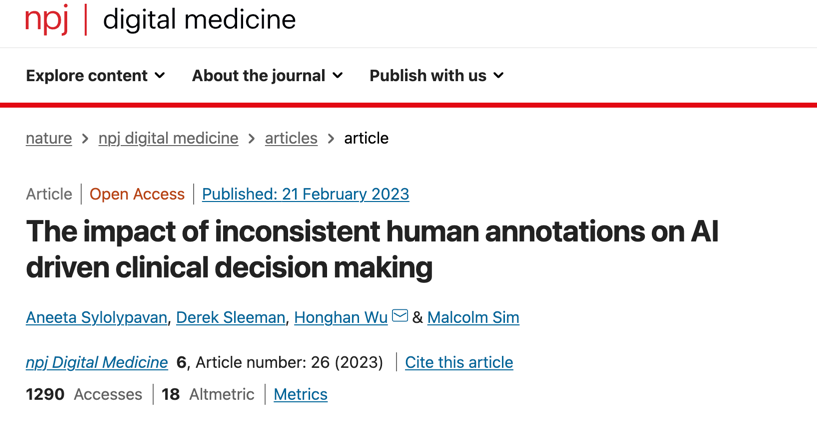817x436 pixels.
Task: Expand the Publish with us chevron
Action: tap(499, 76)
